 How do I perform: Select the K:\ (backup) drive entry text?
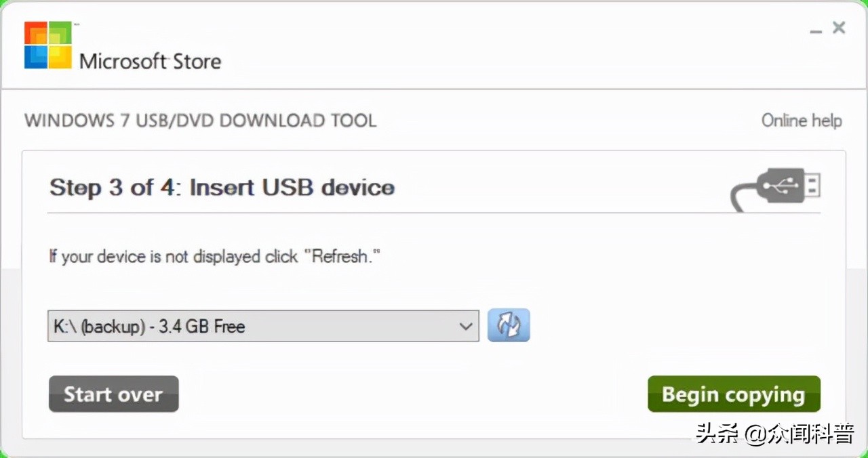pos(100,327)
